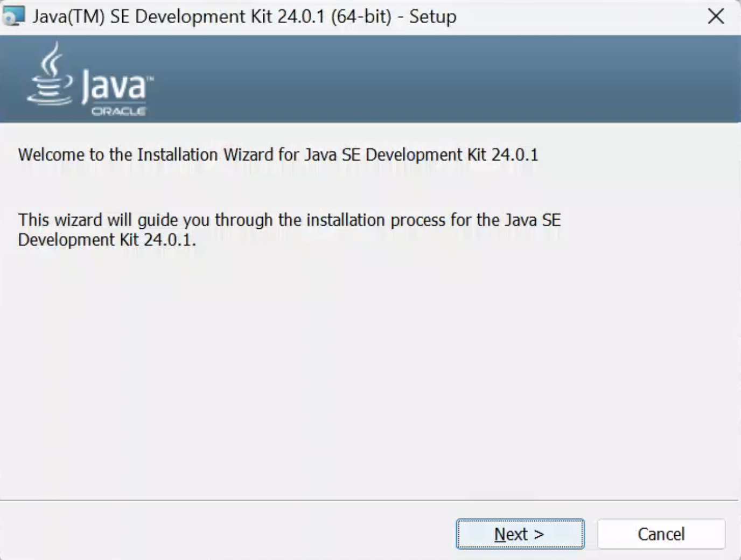Click the 'This wizard will guide you' description text
Image resolution: width=741 pixels, height=560 pixels.
[289, 229]
